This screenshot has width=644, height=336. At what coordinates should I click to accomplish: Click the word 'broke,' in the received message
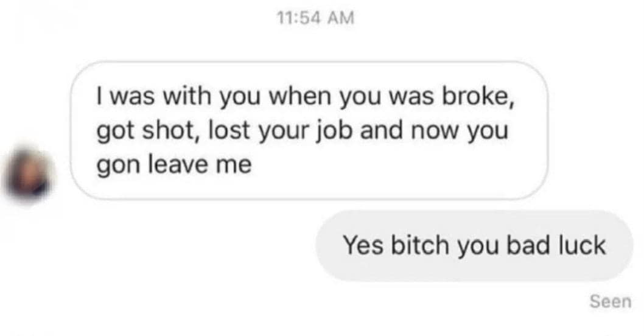point(478,96)
